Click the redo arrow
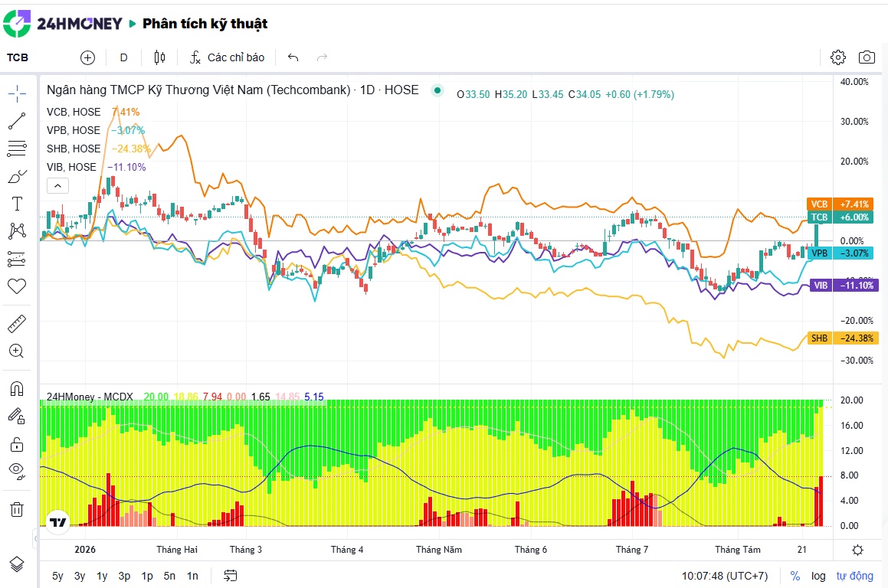This screenshot has height=588, width=888. point(323,57)
